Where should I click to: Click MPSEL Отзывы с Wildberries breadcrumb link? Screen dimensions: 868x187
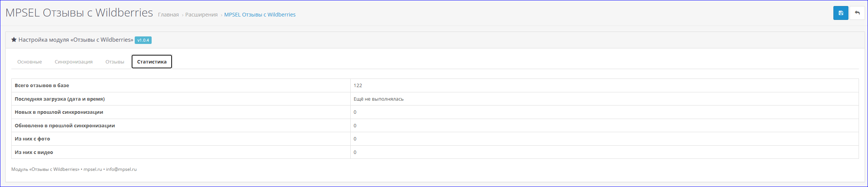pyautogui.click(x=260, y=15)
